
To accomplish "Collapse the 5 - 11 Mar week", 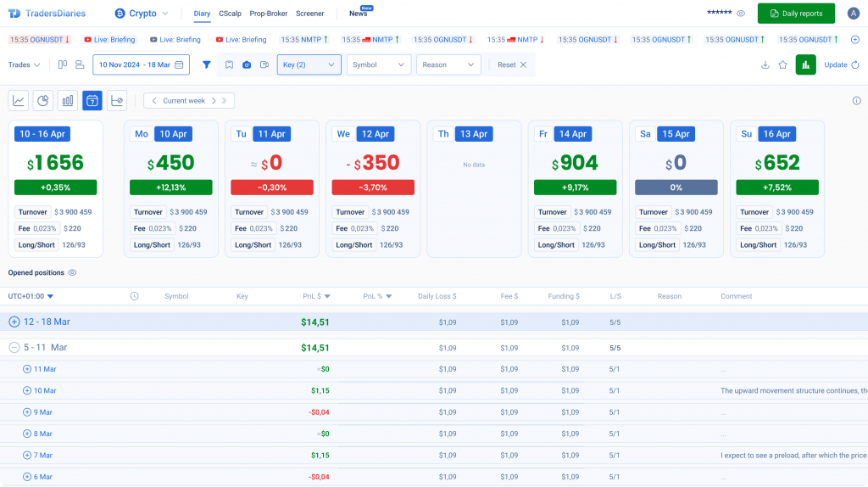I will point(14,347).
